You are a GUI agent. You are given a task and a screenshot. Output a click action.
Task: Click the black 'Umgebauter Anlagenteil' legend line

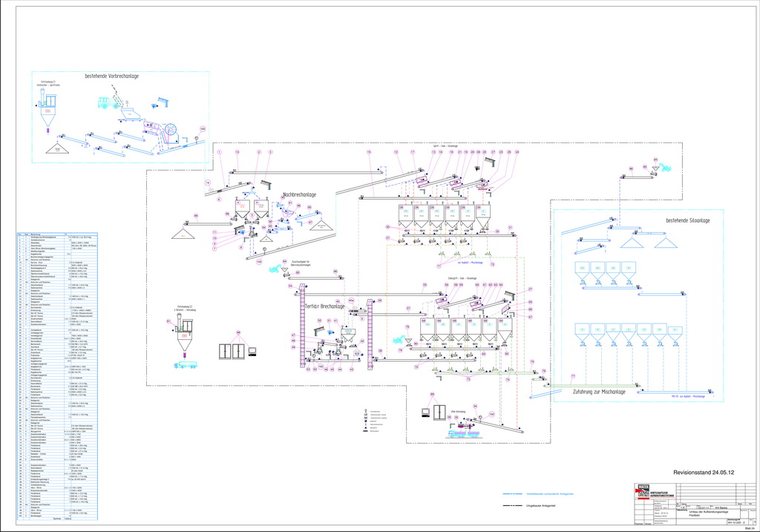pyautogui.click(x=514, y=505)
